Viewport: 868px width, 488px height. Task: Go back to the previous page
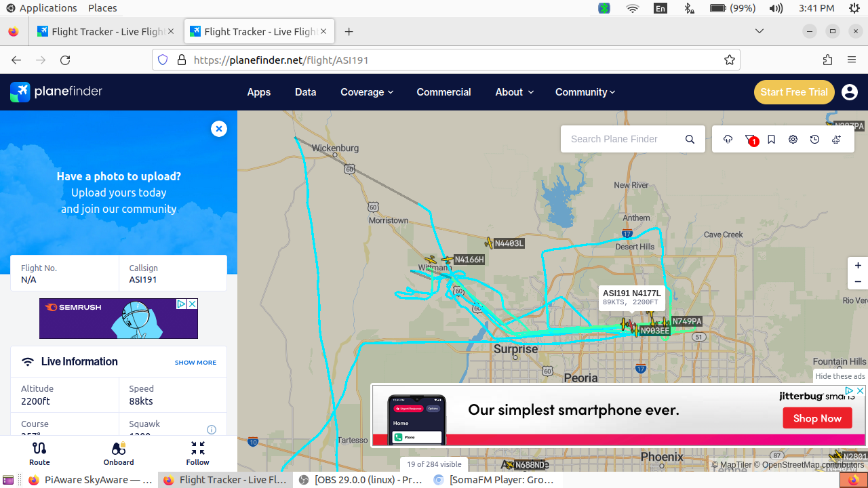[x=16, y=60]
